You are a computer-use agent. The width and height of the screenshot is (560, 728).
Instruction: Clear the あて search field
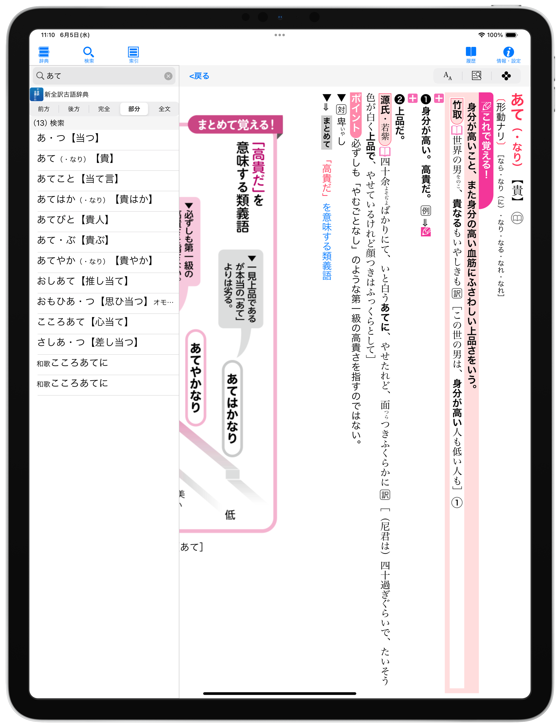pyautogui.click(x=168, y=76)
